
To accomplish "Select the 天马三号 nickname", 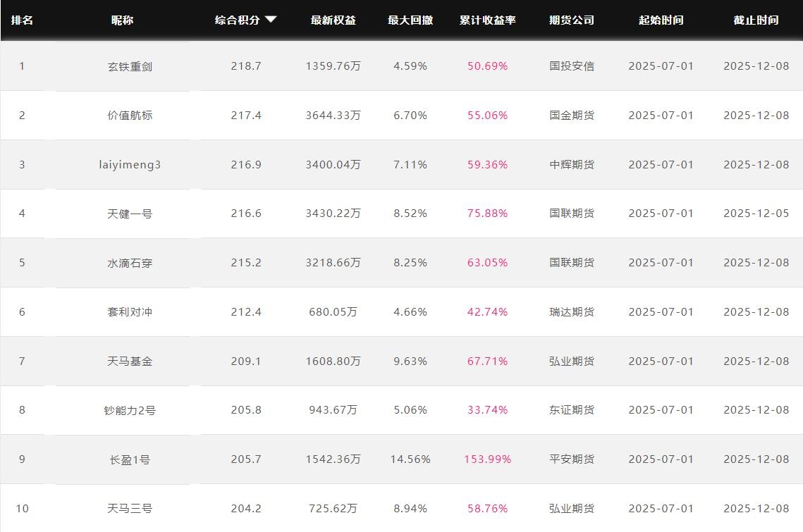I will pos(130,509).
